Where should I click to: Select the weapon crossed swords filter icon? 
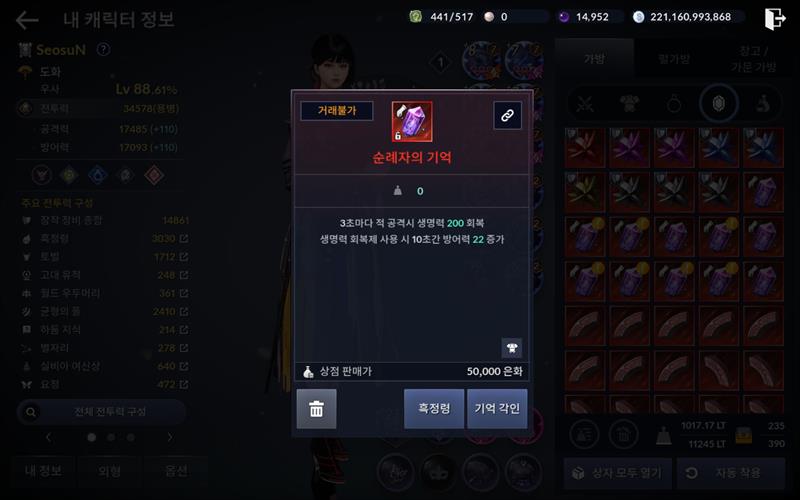[x=585, y=104]
